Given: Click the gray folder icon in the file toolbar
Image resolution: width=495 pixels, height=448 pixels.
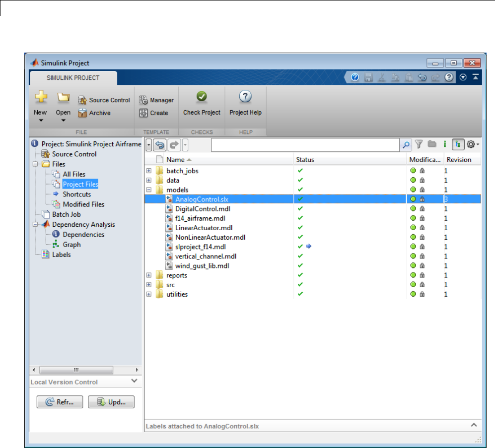Looking at the screenshot, I should pos(432,144).
